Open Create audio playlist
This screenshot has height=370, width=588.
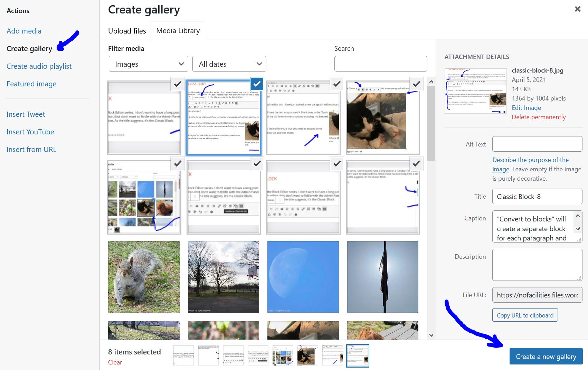pyautogui.click(x=39, y=66)
